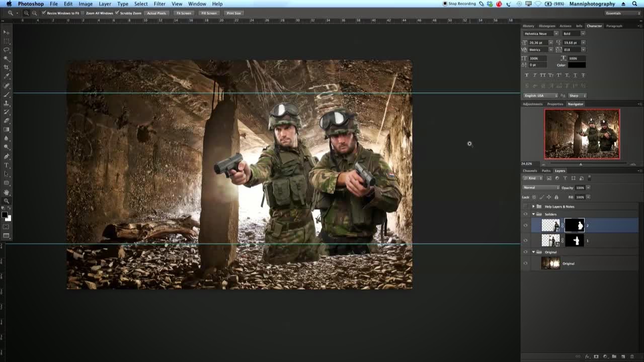Disable the Scrubby Zoom checkbox

tap(117, 13)
